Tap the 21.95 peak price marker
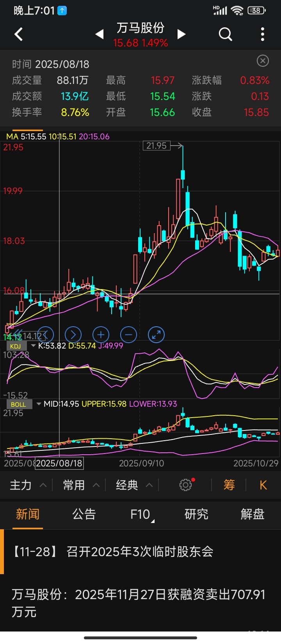The image size is (281, 644). click(x=157, y=146)
